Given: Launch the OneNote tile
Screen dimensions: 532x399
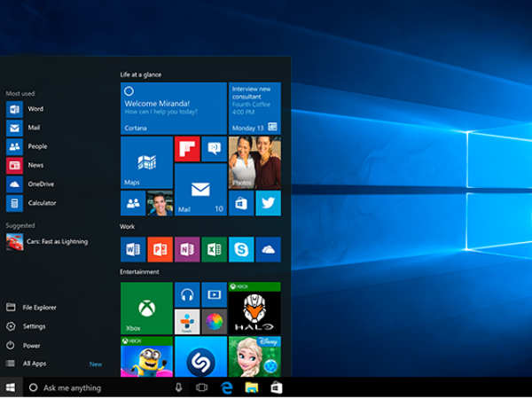Looking at the screenshot, I should [186, 249].
